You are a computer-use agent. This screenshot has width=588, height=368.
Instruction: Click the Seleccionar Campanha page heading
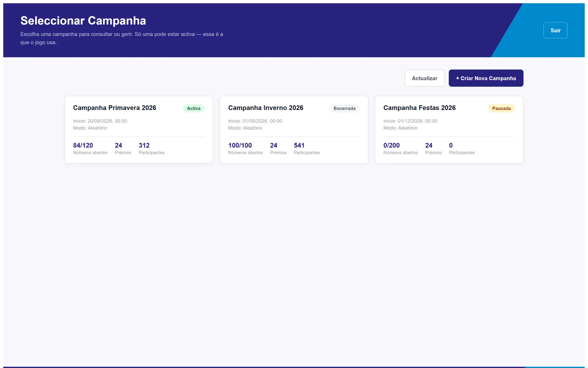point(83,21)
